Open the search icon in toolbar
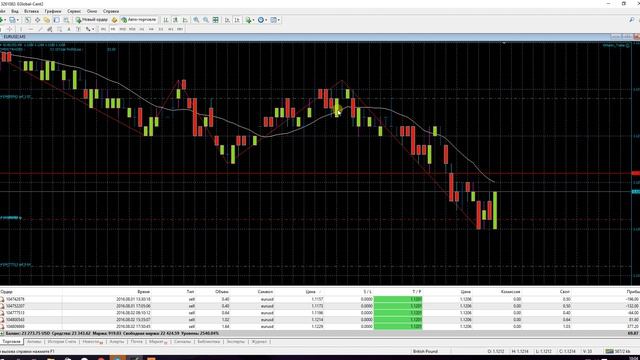The image size is (640, 360). click(x=631, y=20)
